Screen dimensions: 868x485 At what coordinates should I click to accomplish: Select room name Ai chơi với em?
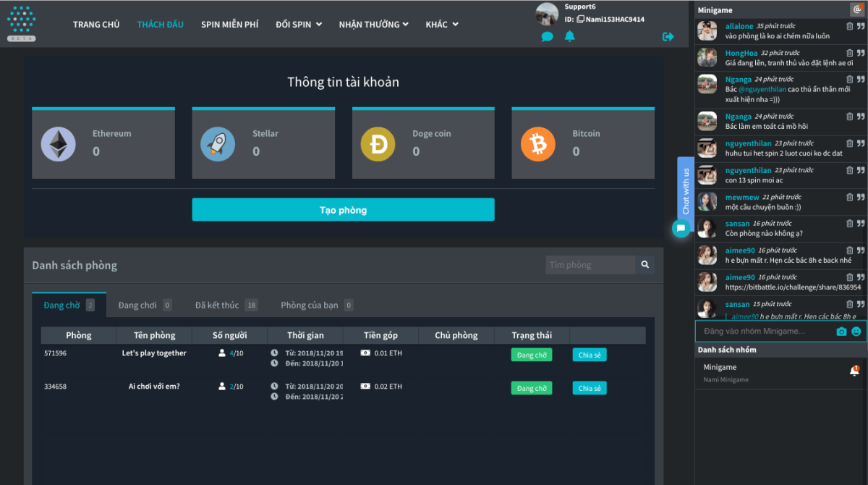pos(154,387)
